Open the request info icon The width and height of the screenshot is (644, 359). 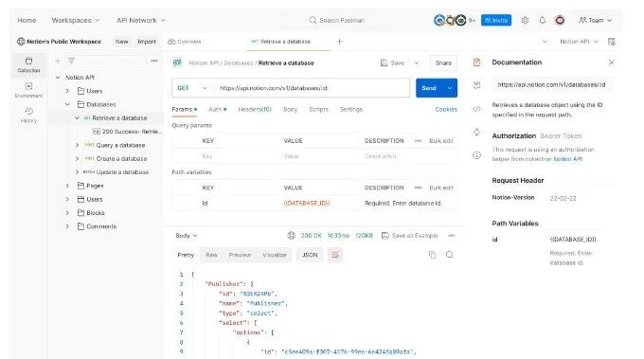click(x=476, y=155)
